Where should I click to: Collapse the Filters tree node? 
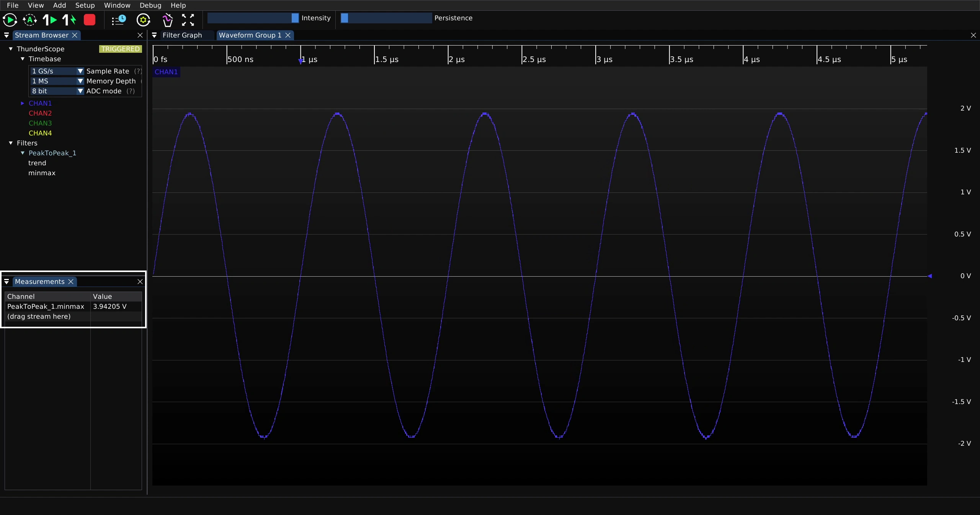pyautogui.click(x=11, y=143)
